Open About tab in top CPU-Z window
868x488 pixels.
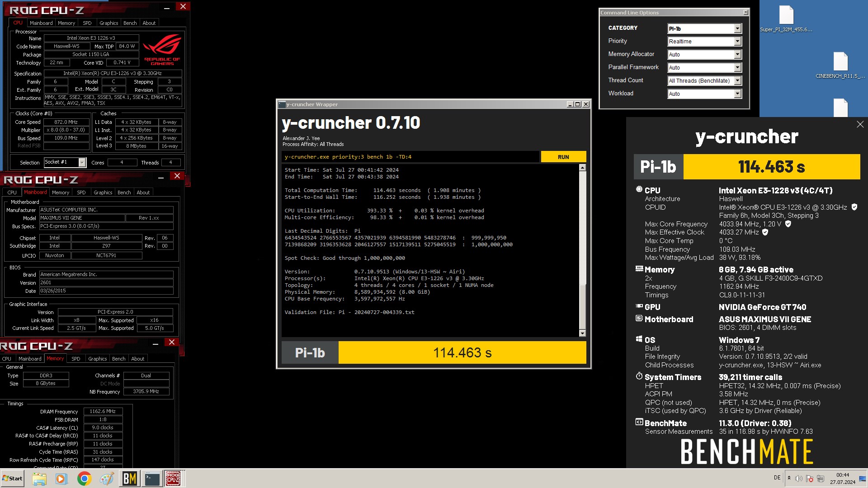(149, 23)
